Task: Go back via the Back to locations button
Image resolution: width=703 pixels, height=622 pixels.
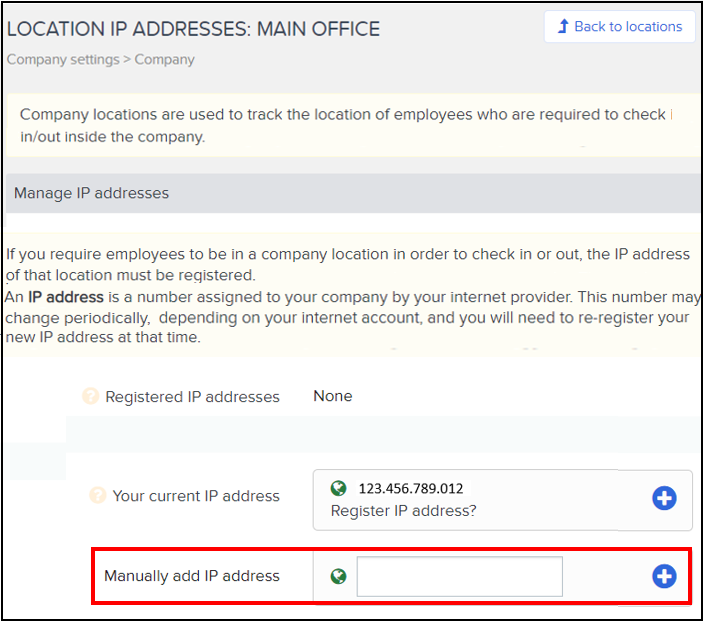Action: (x=619, y=26)
